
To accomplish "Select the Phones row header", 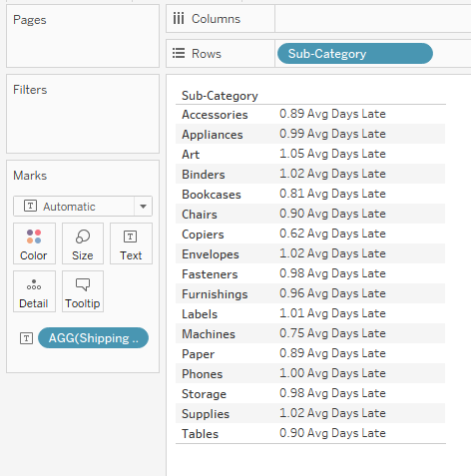I will 202,374.
